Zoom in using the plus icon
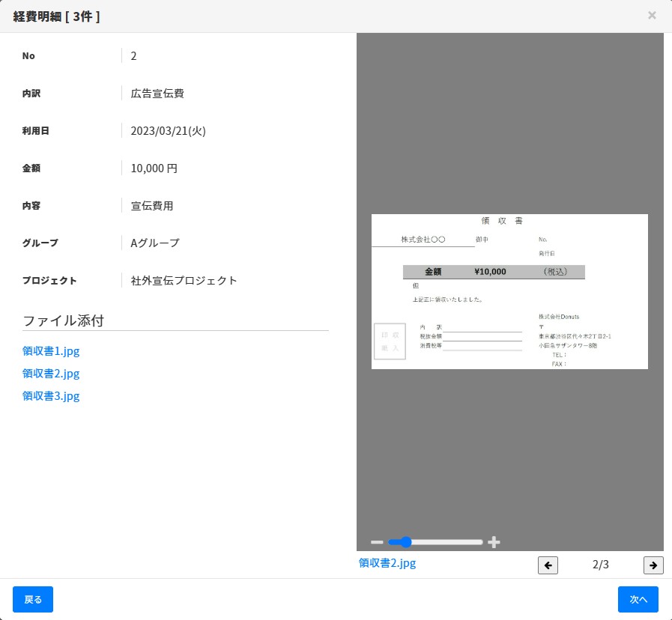Image resolution: width=672 pixels, height=620 pixels. (494, 541)
